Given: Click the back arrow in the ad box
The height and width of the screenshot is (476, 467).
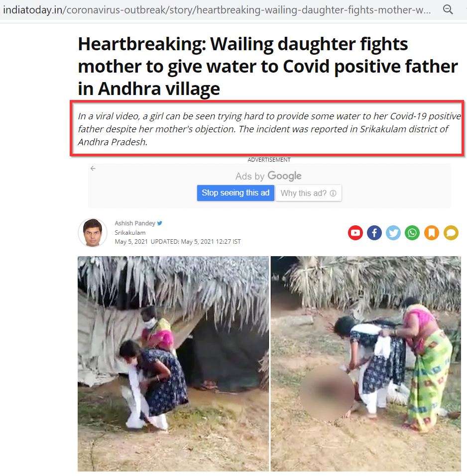Looking at the screenshot, I should point(93,168).
